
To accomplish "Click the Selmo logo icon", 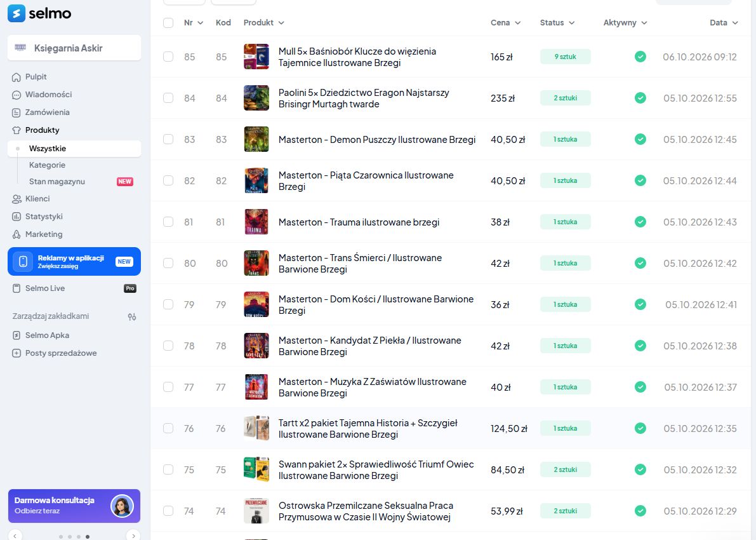I will (17, 13).
